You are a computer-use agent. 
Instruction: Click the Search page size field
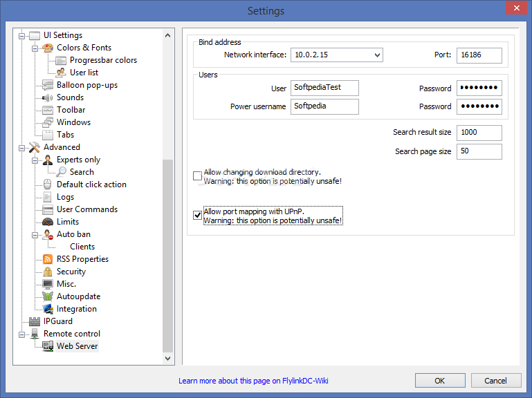coord(479,151)
